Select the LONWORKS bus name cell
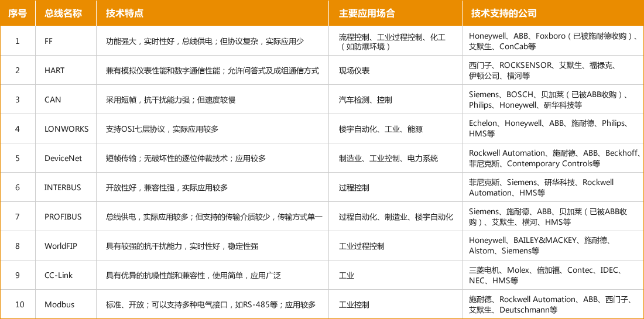Viewport: 644px width, 319px height. point(66,129)
